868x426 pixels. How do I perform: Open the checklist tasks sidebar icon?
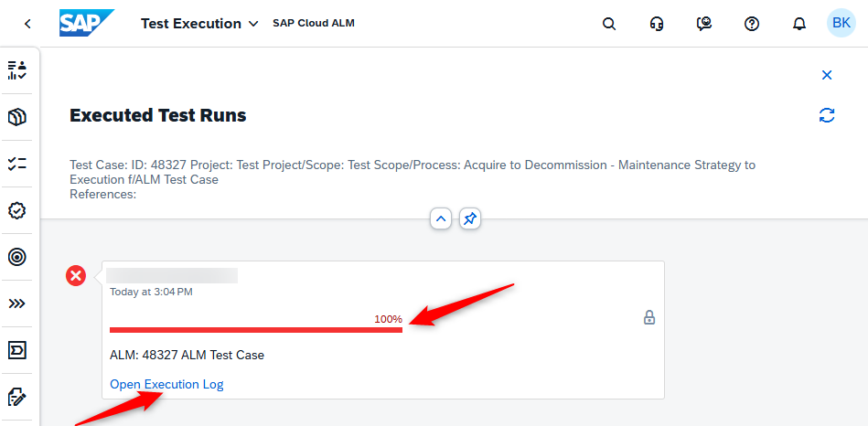[17, 164]
